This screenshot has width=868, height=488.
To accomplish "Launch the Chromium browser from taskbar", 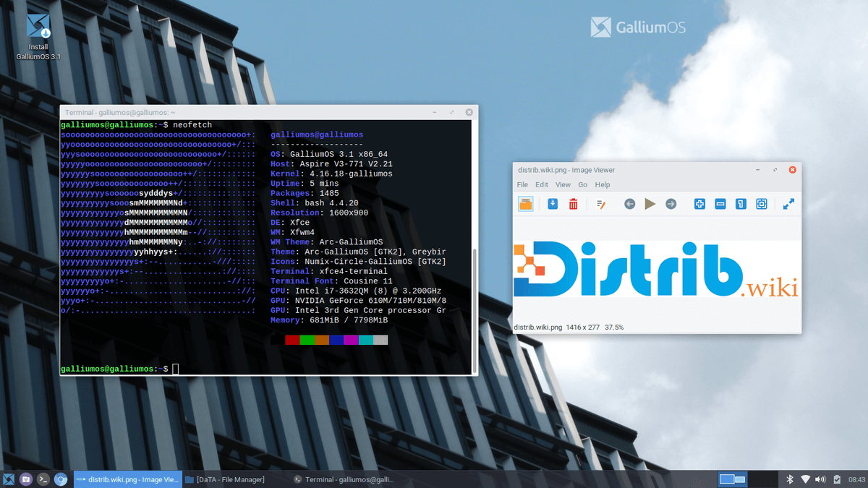I will [61, 479].
